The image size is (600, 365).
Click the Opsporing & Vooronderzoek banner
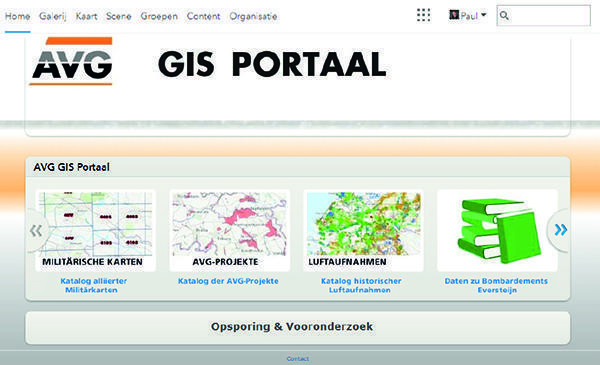click(x=298, y=328)
